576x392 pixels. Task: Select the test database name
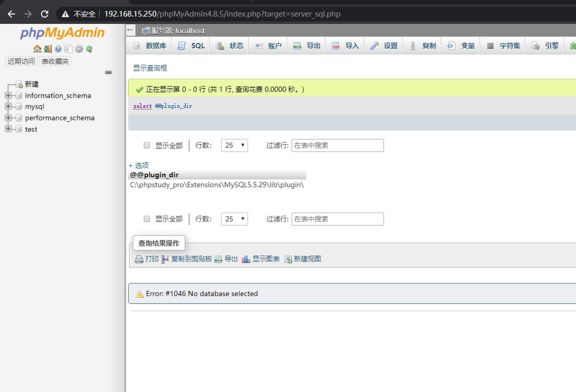pyautogui.click(x=31, y=129)
